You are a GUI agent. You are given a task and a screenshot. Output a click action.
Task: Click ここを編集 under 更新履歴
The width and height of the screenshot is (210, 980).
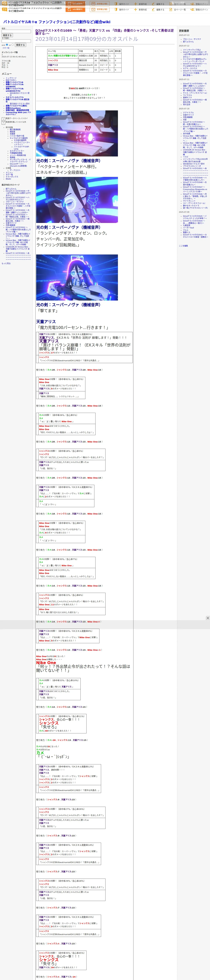183,246
